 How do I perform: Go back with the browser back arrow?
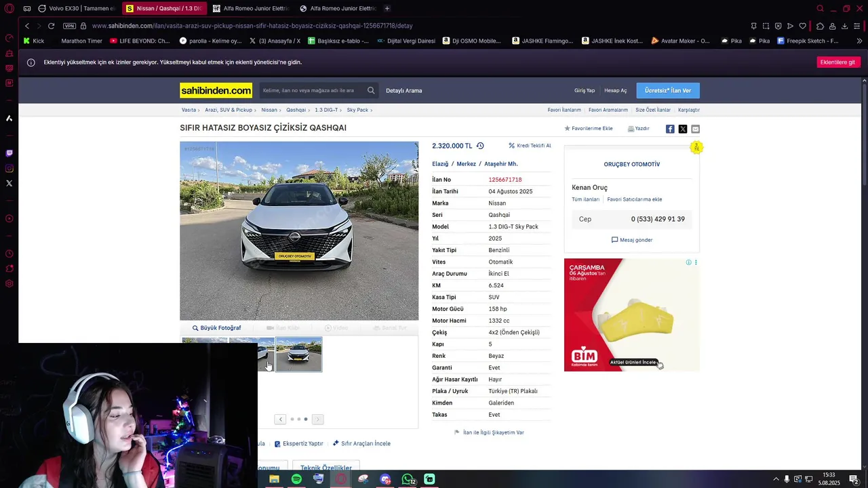(27, 26)
